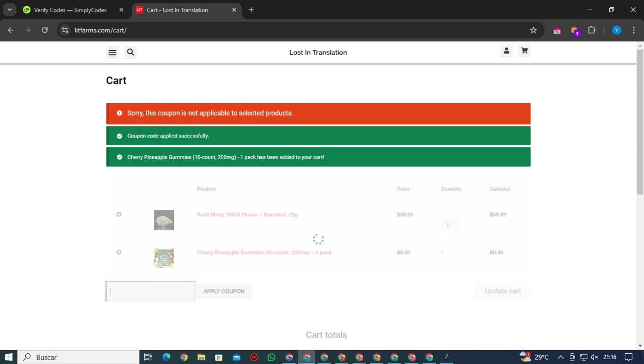This screenshot has height=364, width=644.
Task: Open the Windows Start menu
Action: click(x=9, y=357)
